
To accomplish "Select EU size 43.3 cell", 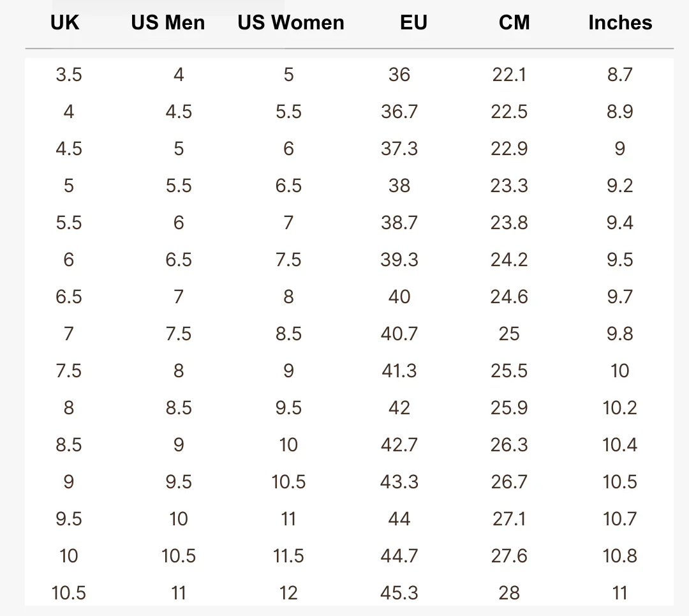I will pyautogui.click(x=399, y=482).
